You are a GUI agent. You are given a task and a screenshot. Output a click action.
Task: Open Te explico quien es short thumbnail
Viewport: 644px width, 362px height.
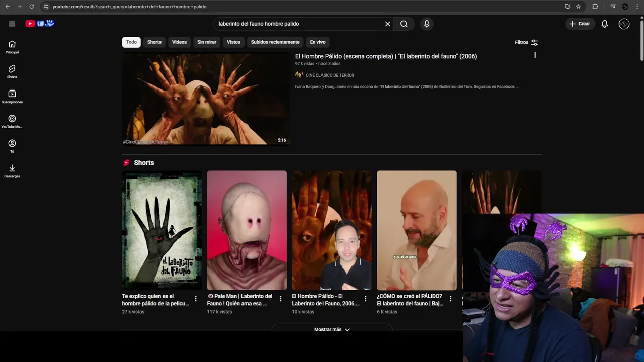pyautogui.click(x=162, y=230)
